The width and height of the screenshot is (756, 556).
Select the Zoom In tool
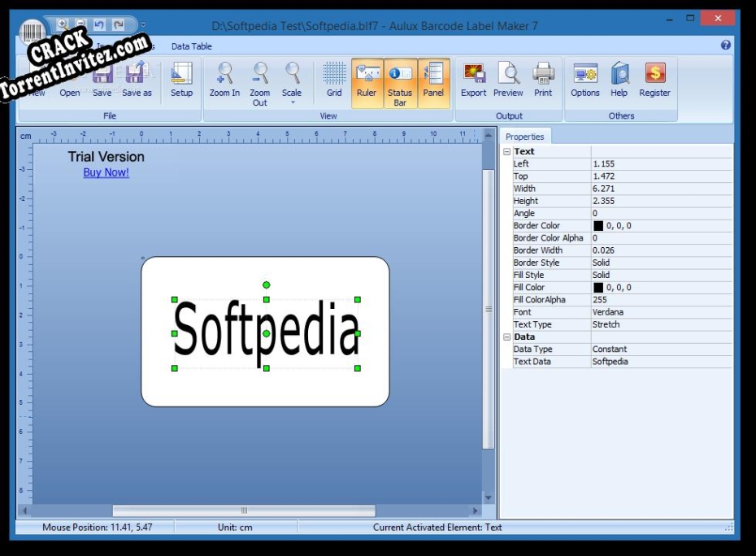pos(224,81)
